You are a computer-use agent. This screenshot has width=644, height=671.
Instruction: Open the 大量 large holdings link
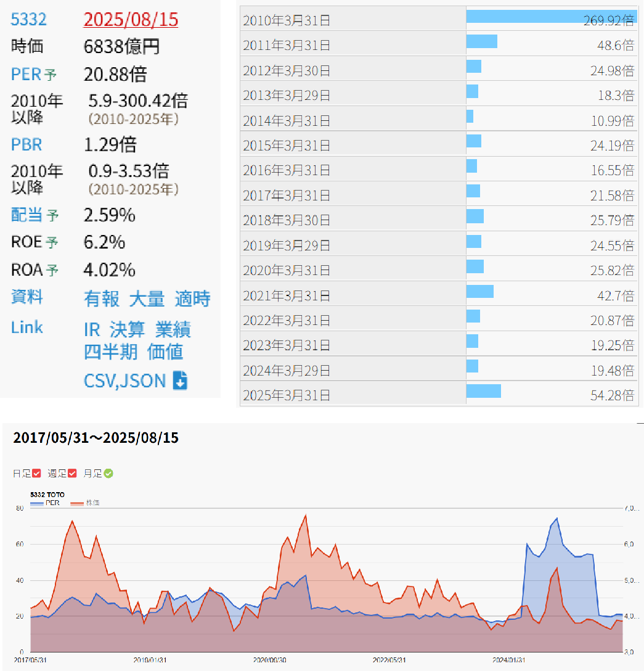147,299
